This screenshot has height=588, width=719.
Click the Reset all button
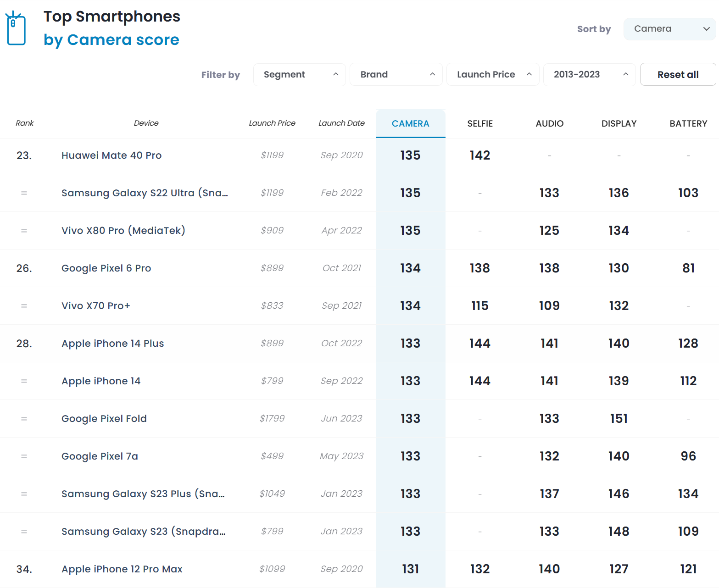click(677, 75)
